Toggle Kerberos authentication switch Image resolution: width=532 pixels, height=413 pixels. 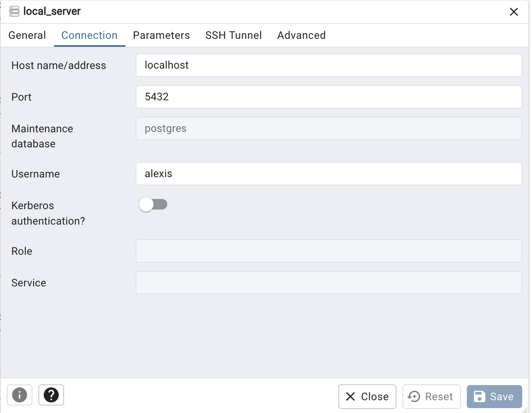coord(153,205)
